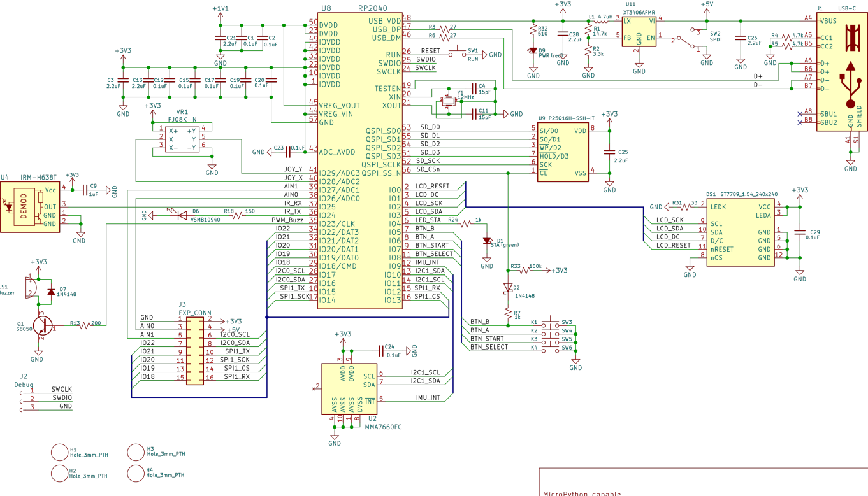Click the J3 EXP_CONN header symbol
Screen dimensions: 868x496
coord(194,348)
